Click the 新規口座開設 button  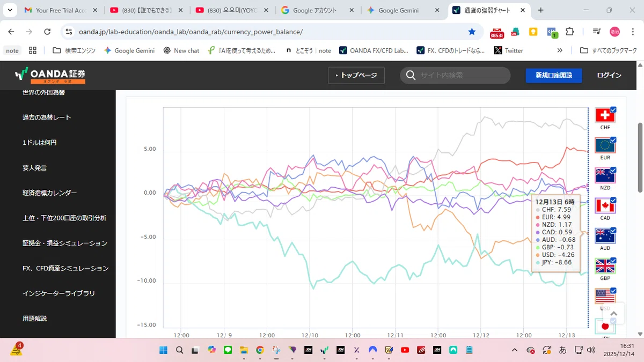(554, 76)
